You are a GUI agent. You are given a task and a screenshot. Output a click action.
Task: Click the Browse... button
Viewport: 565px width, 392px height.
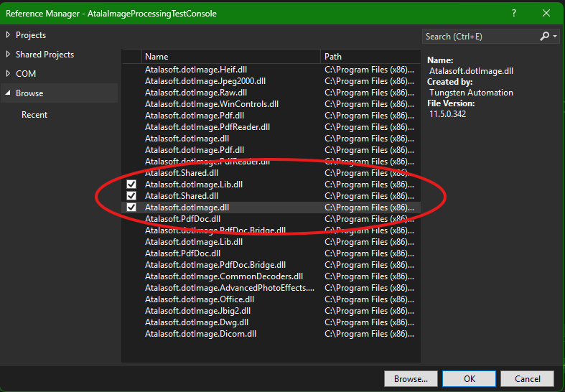411,378
